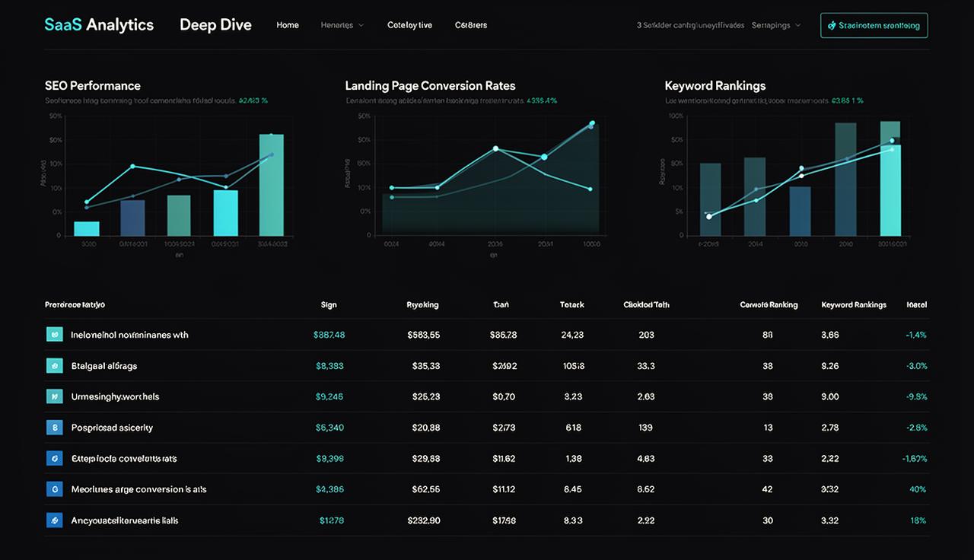The height and width of the screenshot is (560, 974).
Task: Click the $232,90 cell in the last row
Action: pyautogui.click(x=424, y=520)
